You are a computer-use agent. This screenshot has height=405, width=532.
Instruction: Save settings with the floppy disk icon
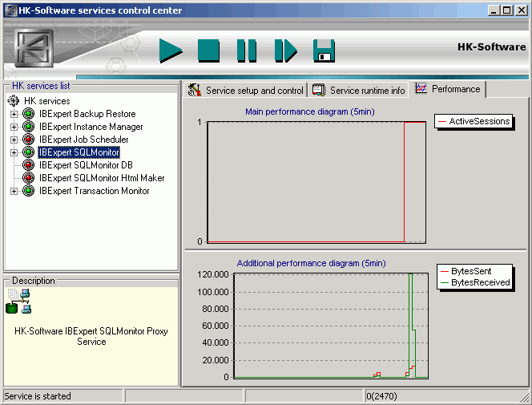coord(324,51)
